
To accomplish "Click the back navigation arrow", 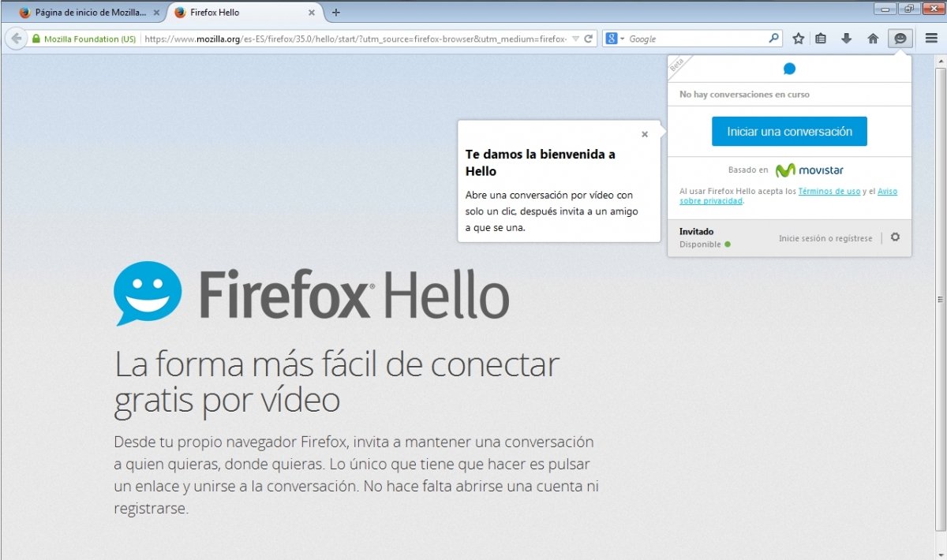I will (x=16, y=38).
